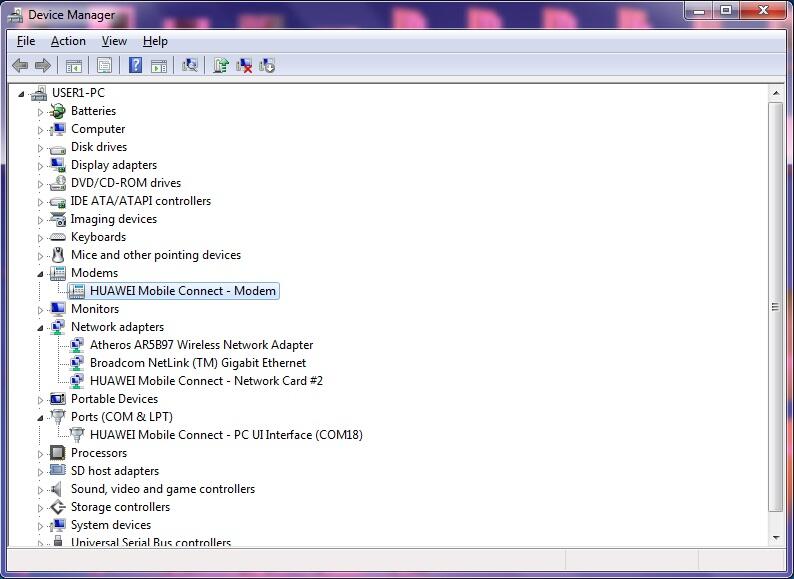Select HUAWEI PC UI Interface (COM18)
This screenshot has width=794, height=579.
click(x=226, y=435)
